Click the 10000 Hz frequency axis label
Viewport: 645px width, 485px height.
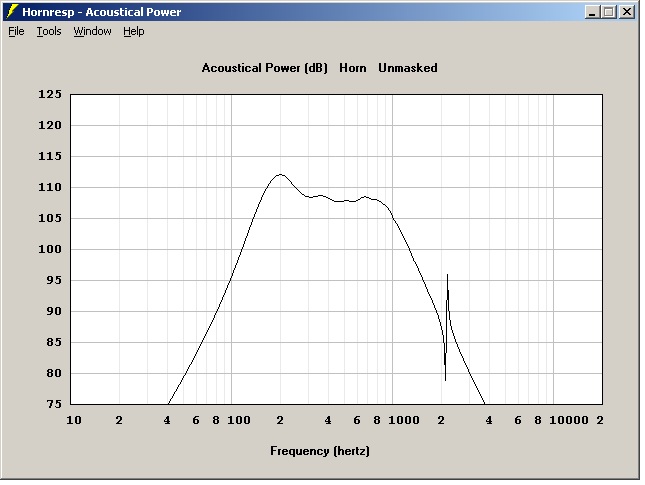point(569,420)
